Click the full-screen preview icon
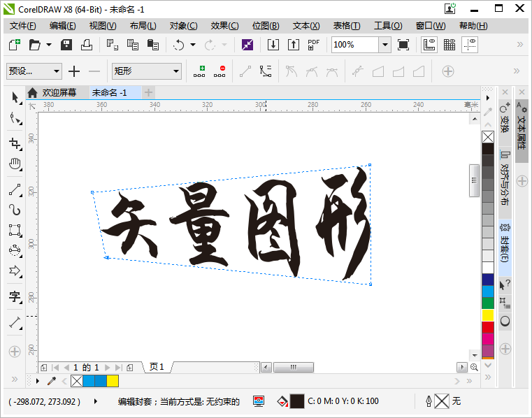532x418 pixels. [x=403, y=45]
